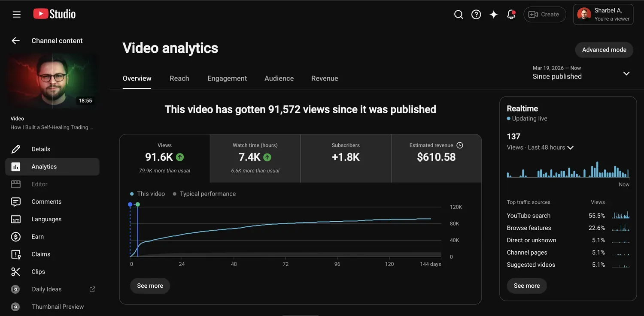Click the sparkle AI assistant icon
The height and width of the screenshot is (316, 644).
pos(494,15)
